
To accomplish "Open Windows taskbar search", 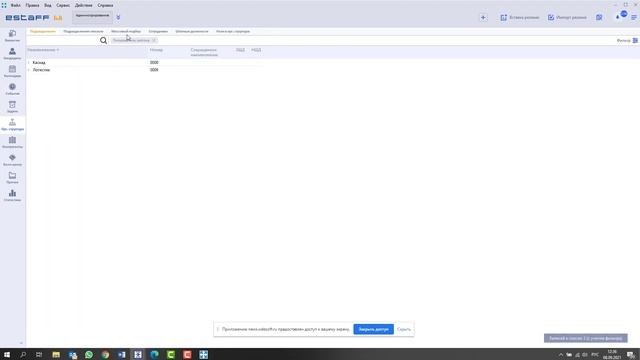I will pos(23,354).
